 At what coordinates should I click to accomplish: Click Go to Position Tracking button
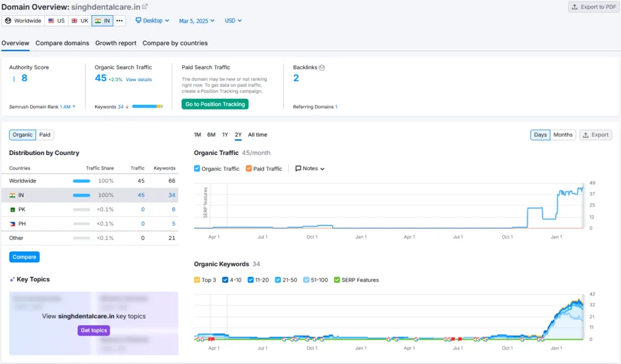[215, 104]
